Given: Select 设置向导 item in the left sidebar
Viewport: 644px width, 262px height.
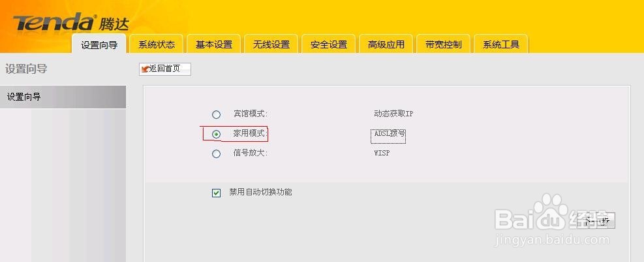Looking at the screenshot, I should (x=63, y=97).
